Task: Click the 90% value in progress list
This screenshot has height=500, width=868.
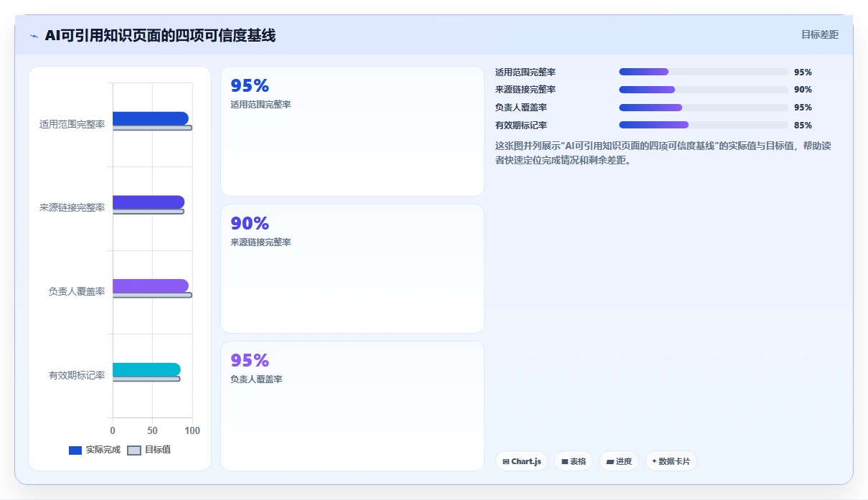Action: click(x=803, y=90)
